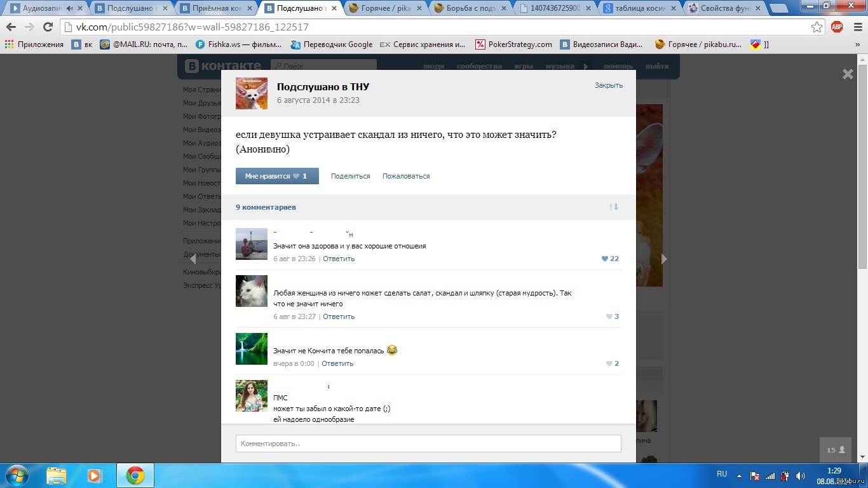This screenshot has height=488, width=868.
Task: Open the white cat commenter avatar
Action: (252, 291)
